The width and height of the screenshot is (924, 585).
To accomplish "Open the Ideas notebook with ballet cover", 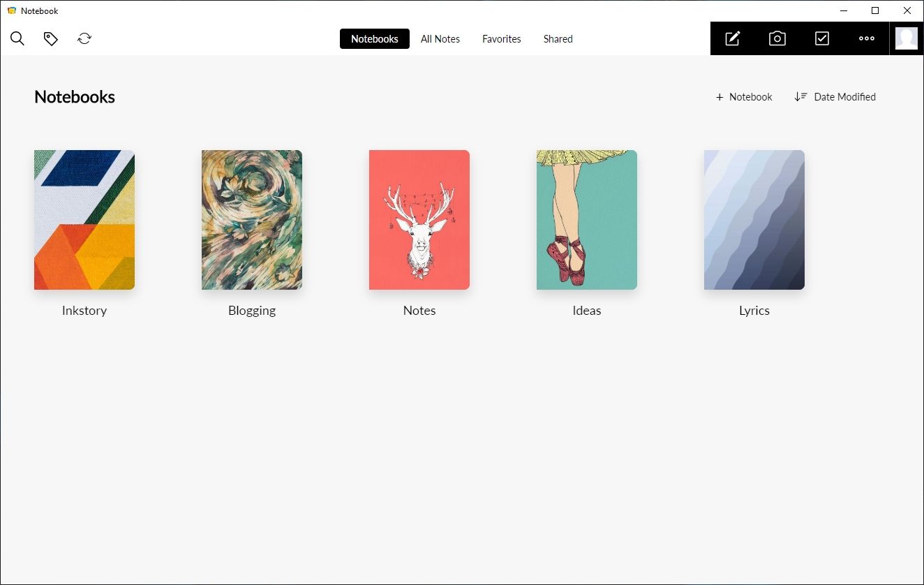I will [587, 220].
